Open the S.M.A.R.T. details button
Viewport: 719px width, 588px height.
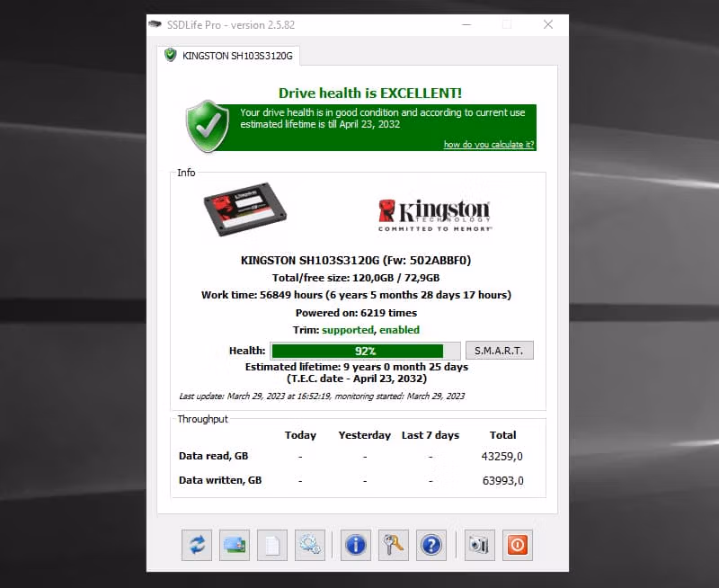pyautogui.click(x=500, y=351)
